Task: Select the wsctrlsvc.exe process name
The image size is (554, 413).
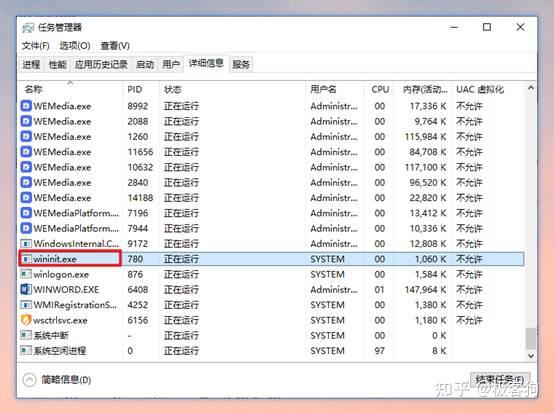Action: (x=60, y=320)
